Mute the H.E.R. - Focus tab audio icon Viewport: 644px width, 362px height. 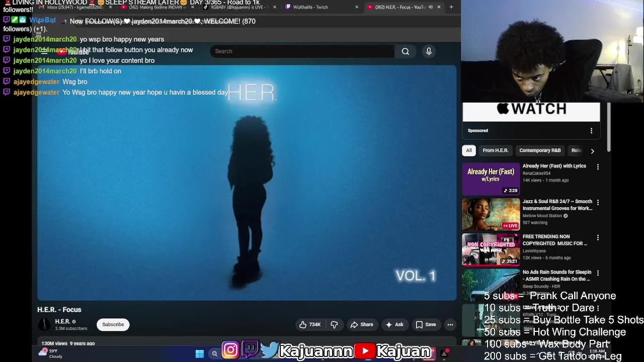click(430, 7)
